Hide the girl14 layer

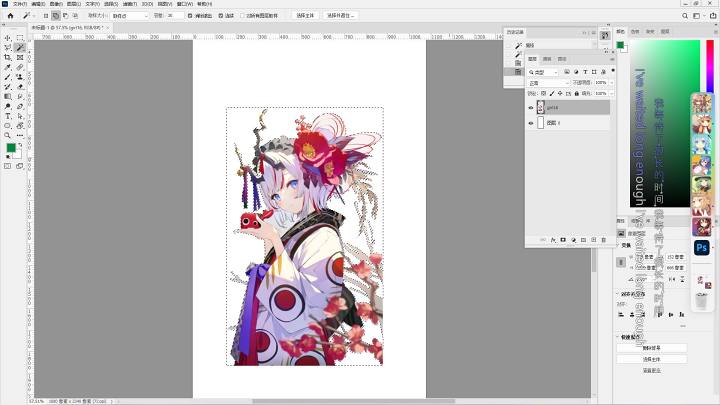[x=531, y=108]
